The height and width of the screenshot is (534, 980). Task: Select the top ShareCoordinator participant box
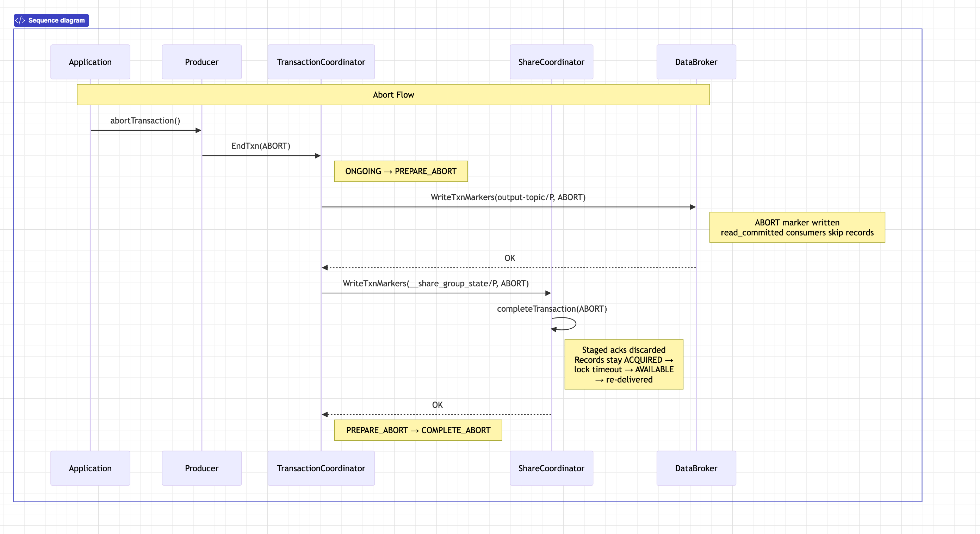tap(551, 62)
